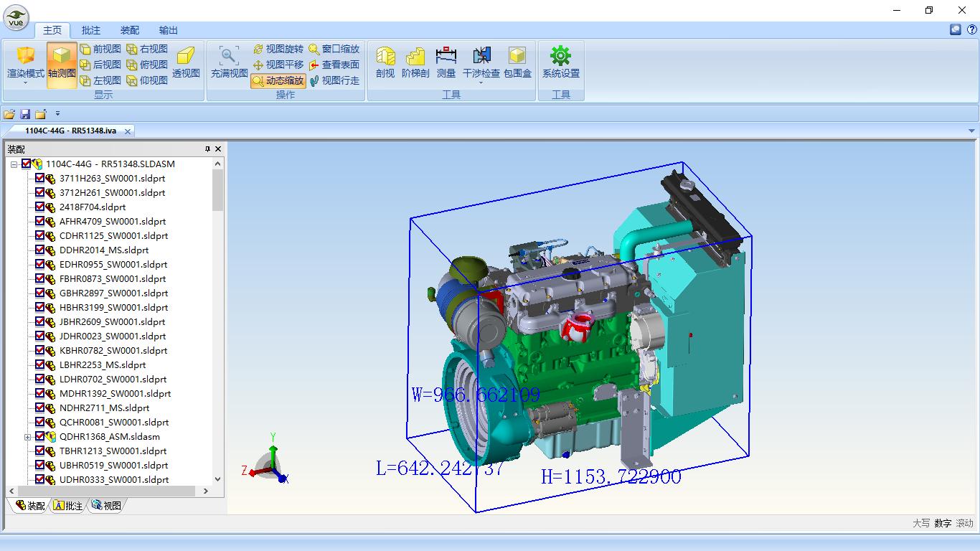
Task: Click horizontal scrollbar right arrow in tree
Action: click(x=205, y=491)
